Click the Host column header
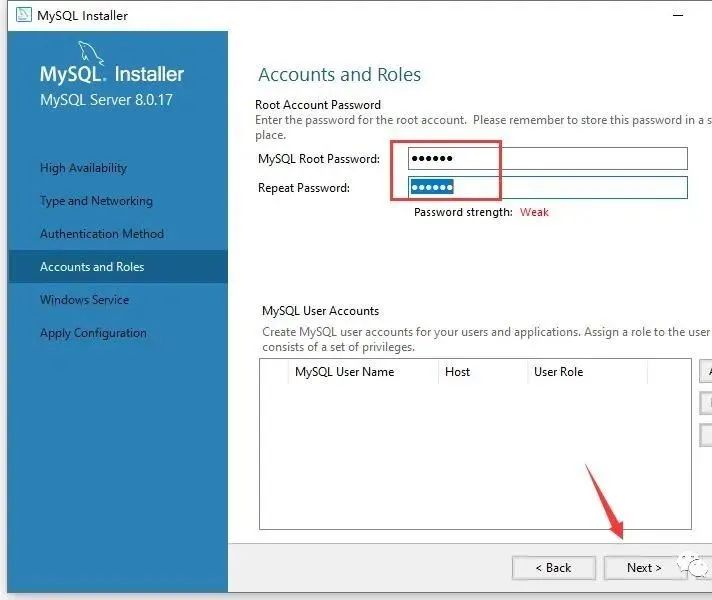The image size is (712, 600). [x=483, y=372]
